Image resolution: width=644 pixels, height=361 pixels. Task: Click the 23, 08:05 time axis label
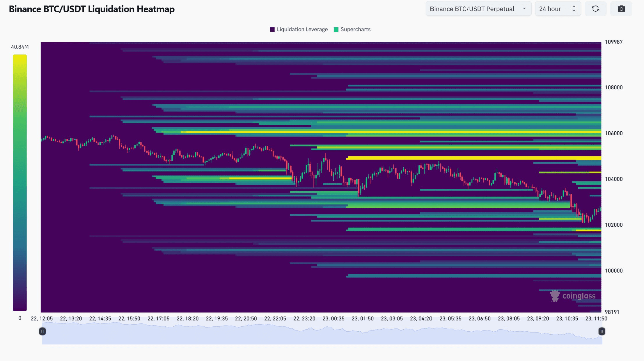tap(509, 319)
